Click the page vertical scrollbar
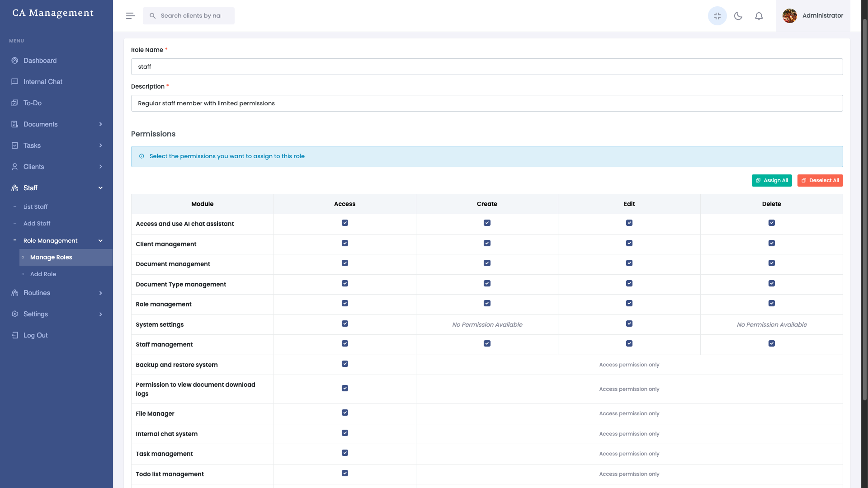 864,210
